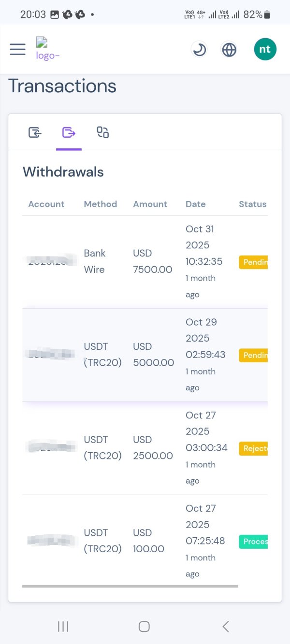Click the broken logo image link
The image size is (290, 644).
click(x=47, y=49)
